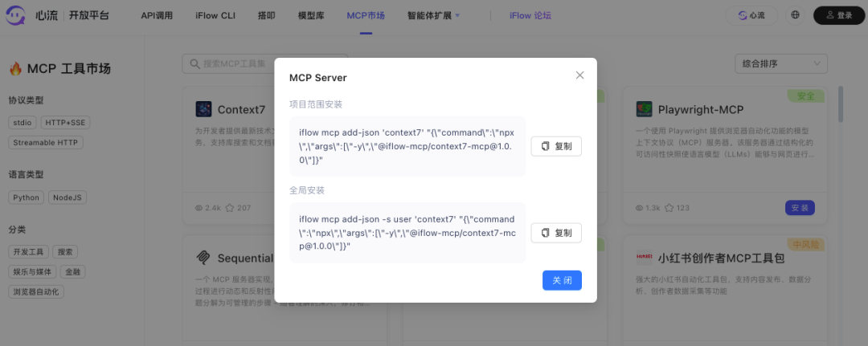Click the Playwright-MCP tool icon

(x=644, y=109)
